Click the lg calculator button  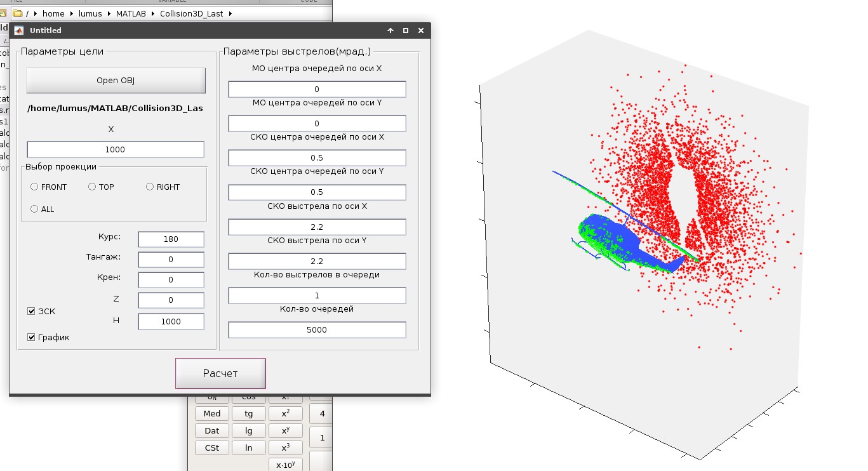[249, 430]
